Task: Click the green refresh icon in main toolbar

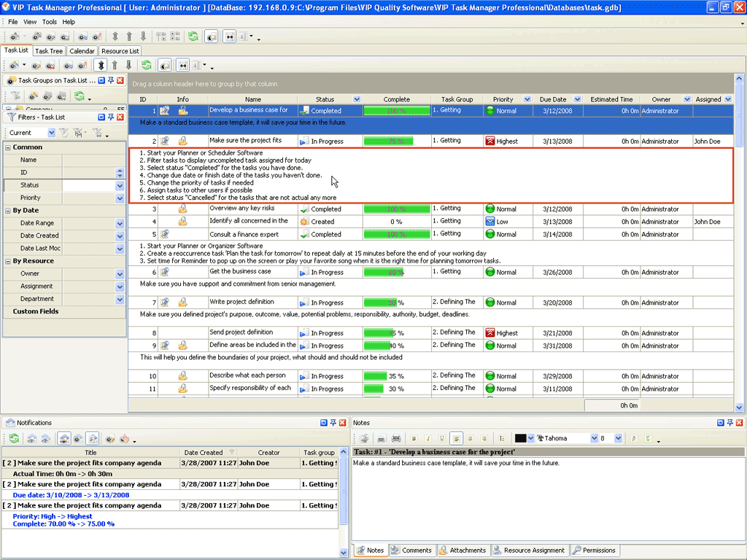Action: pos(193,36)
